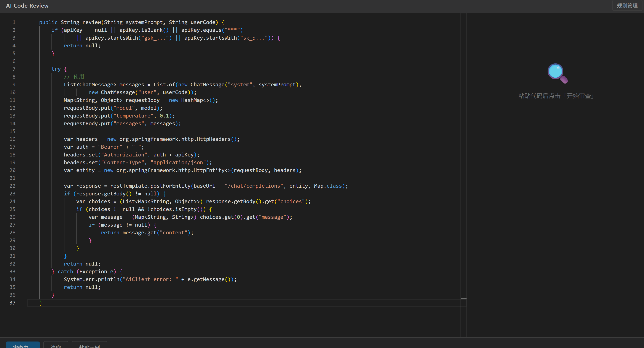This screenshot has width=644, height=348.
Task: Click the 清空 clear button
Action: coord(56,345)
